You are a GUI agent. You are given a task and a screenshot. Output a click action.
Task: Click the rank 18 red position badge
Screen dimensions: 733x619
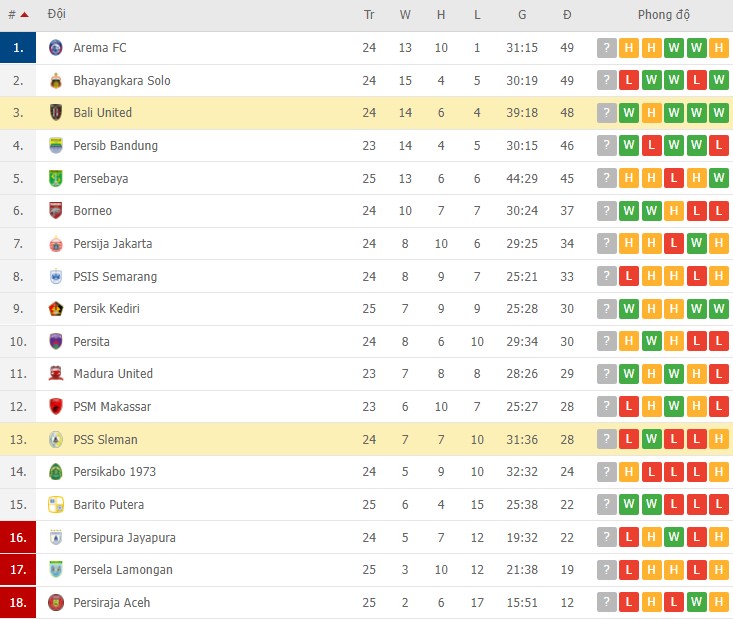pyautogui.click(x=18, y=603)
